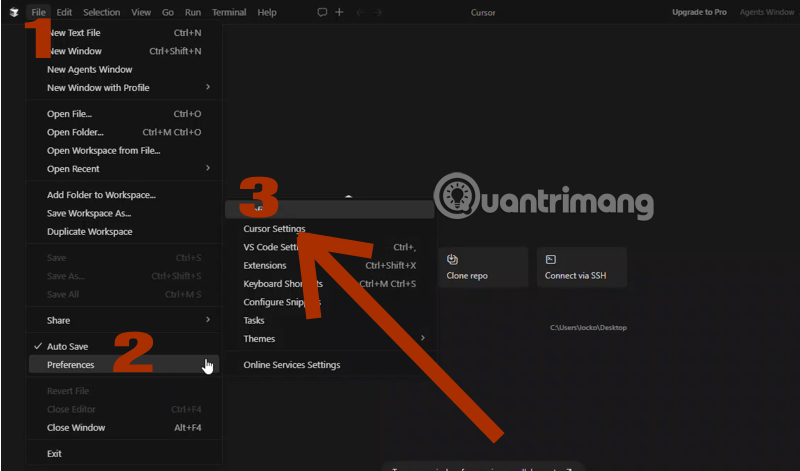The image size is (800, 471).
Task: Click the Clone repo icon
Action: (453, 259)
